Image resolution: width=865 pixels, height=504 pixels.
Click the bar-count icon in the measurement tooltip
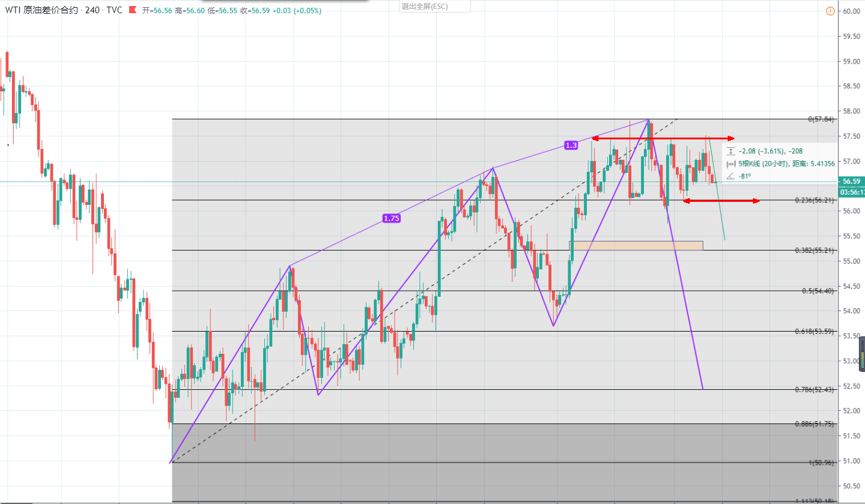point(730,163)
